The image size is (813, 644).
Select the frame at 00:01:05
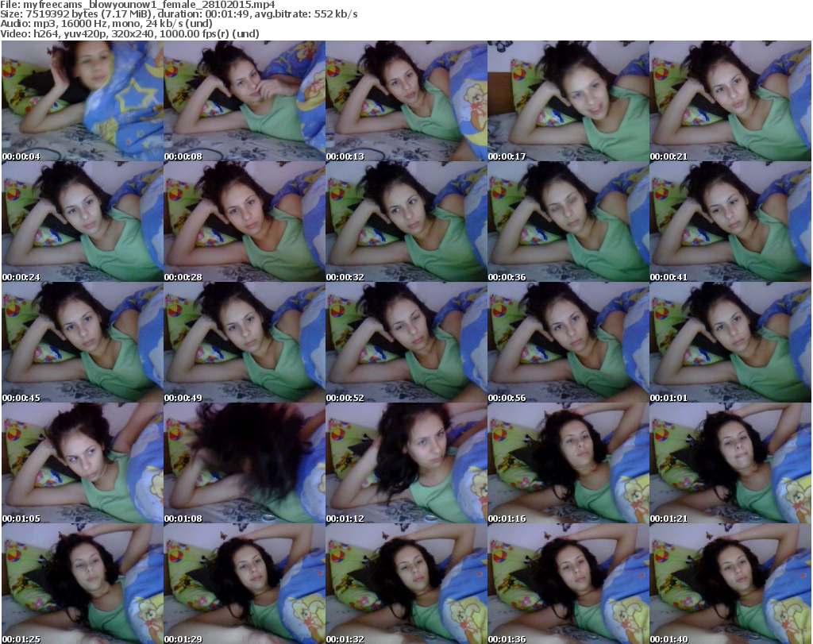(x=83, y=463)
